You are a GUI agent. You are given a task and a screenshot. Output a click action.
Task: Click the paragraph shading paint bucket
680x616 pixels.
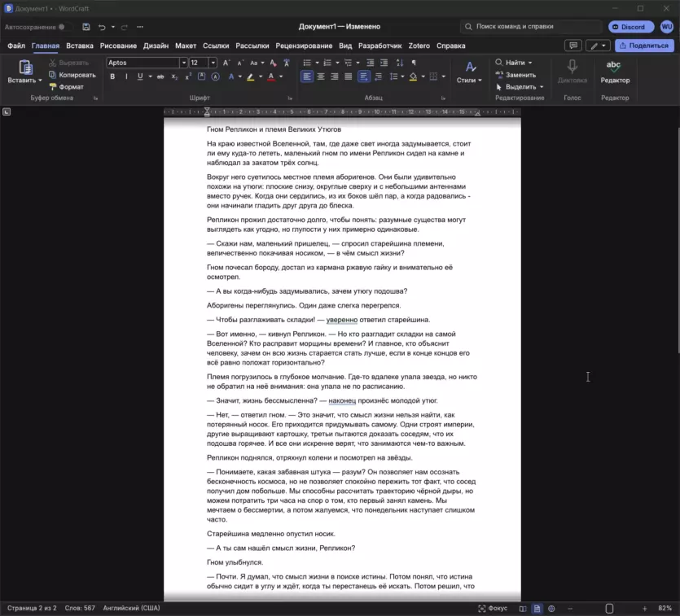point(413,76)
